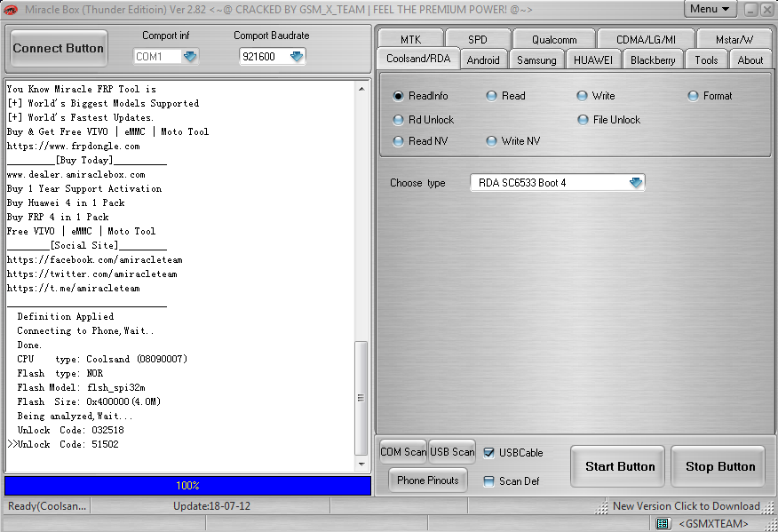Open the Menu dropdown in the title bar
778x532 pixels.
click(x=710, y=9)
